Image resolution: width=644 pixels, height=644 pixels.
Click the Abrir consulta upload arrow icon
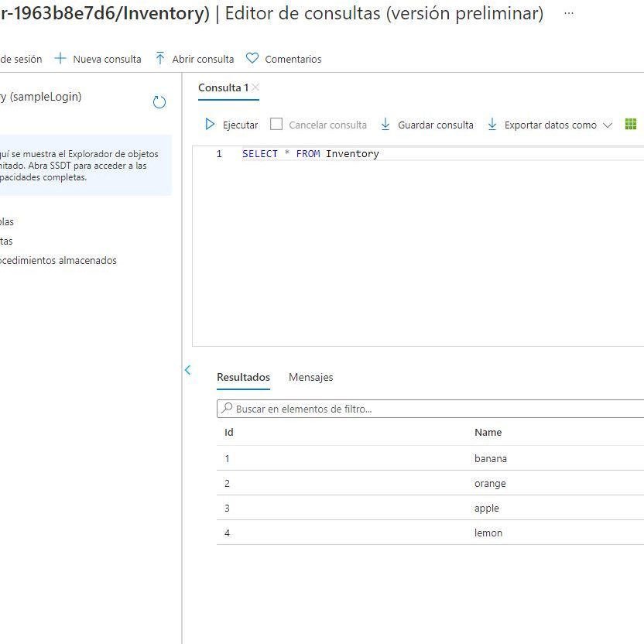(160, 59)
